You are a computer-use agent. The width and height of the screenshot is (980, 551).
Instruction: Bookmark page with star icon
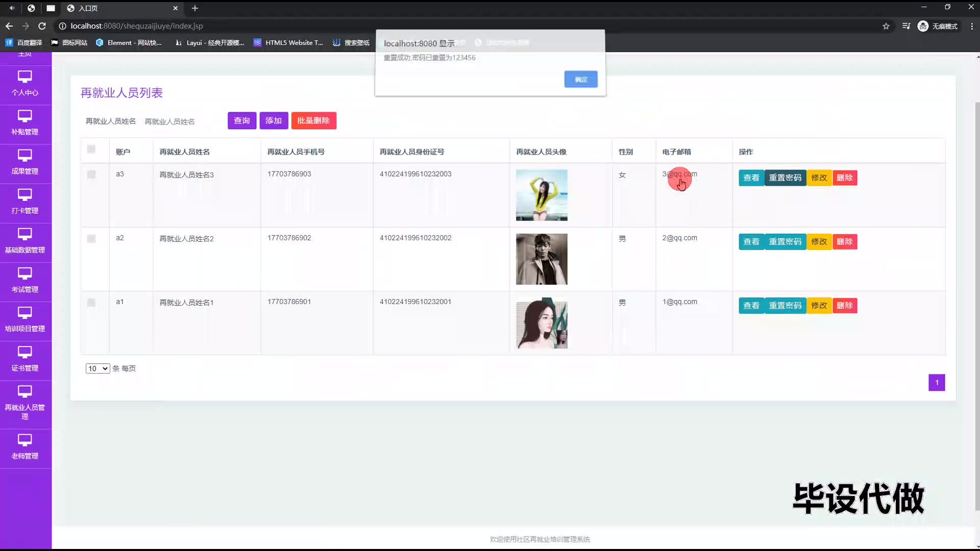(x=886, y=26)
